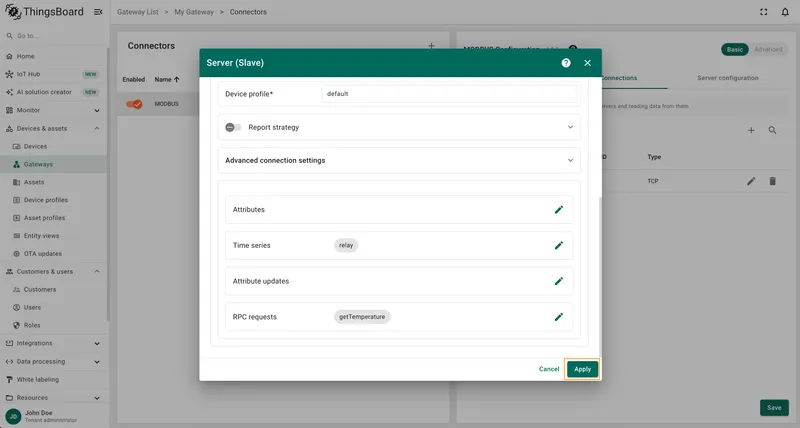Cancel the Server (Slave) dialog
Image resolution: width=800 pixels, height=428 pixels.
coord(548,369)
